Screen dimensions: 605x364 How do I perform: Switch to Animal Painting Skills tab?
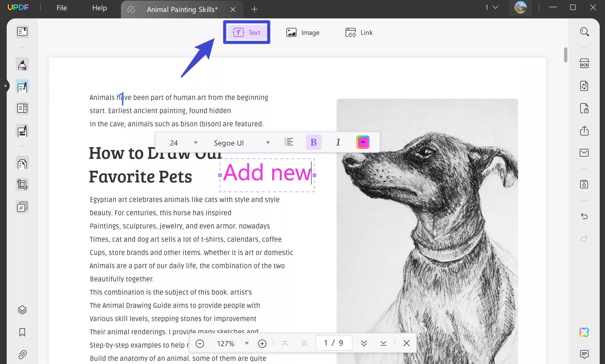[x=182, y=9]
